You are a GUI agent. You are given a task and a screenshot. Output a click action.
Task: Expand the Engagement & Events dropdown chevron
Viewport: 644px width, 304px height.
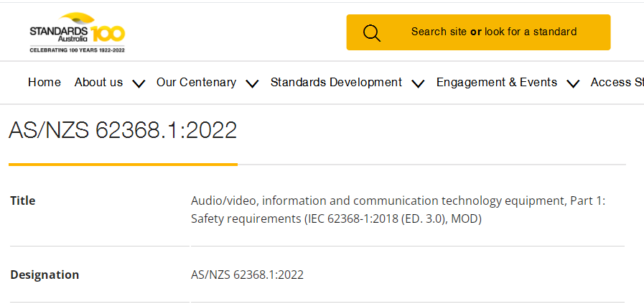pos(573,84)
